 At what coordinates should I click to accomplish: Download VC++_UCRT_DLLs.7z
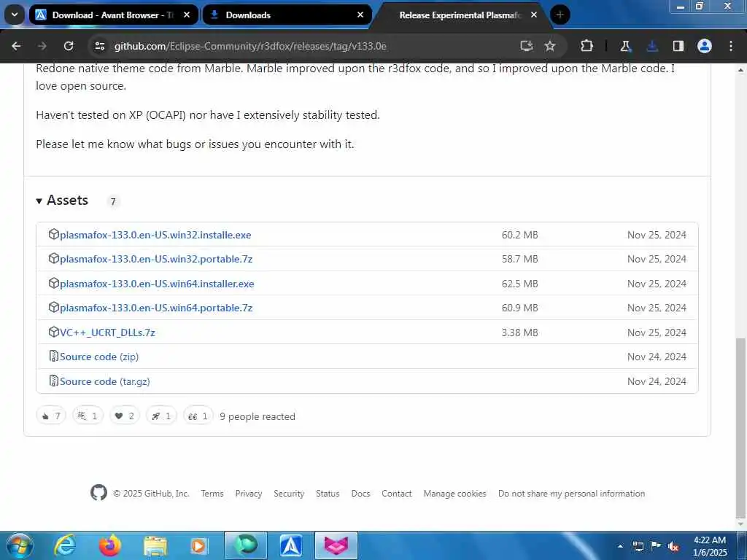[107, 332]
